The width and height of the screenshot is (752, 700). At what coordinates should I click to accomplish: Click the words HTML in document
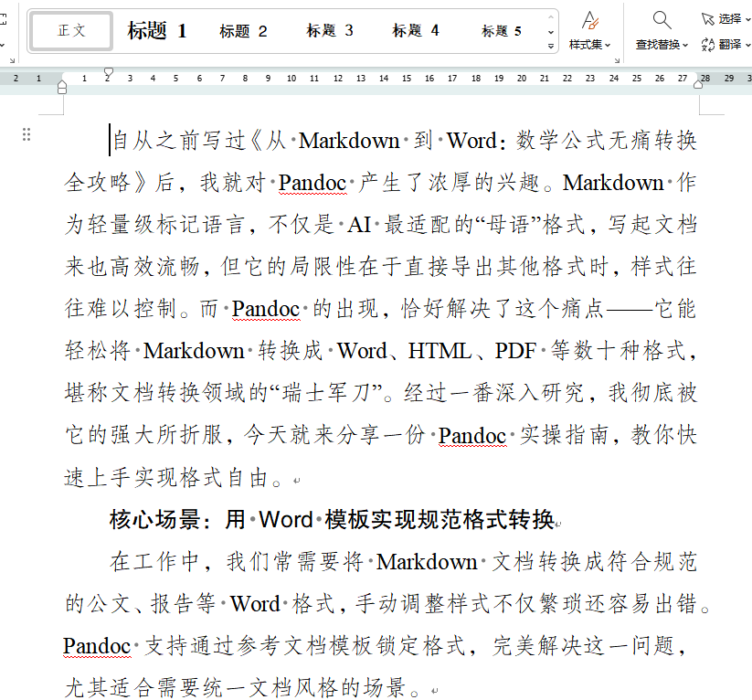tap(440, 351)
